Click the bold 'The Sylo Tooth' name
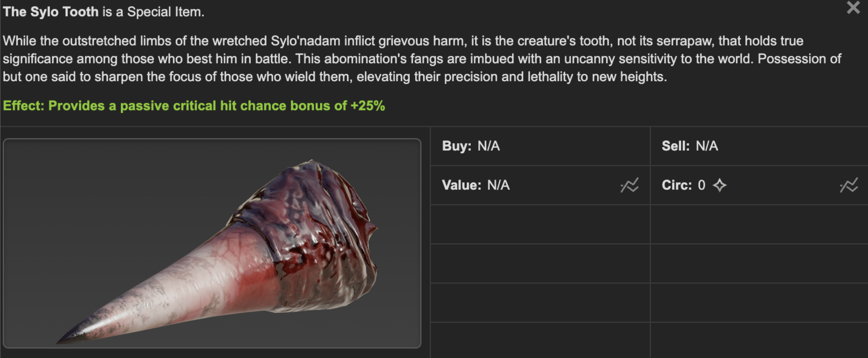 (x=50, y=12)
